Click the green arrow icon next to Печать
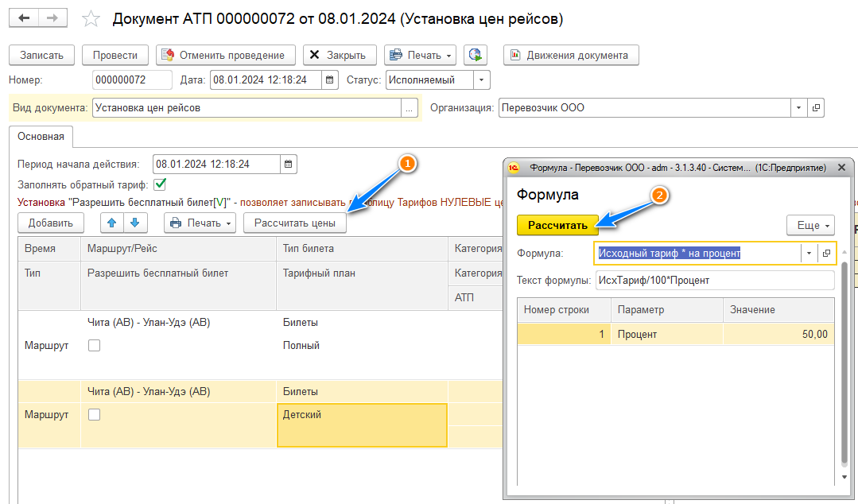858x504 pixels. [476, 55]
